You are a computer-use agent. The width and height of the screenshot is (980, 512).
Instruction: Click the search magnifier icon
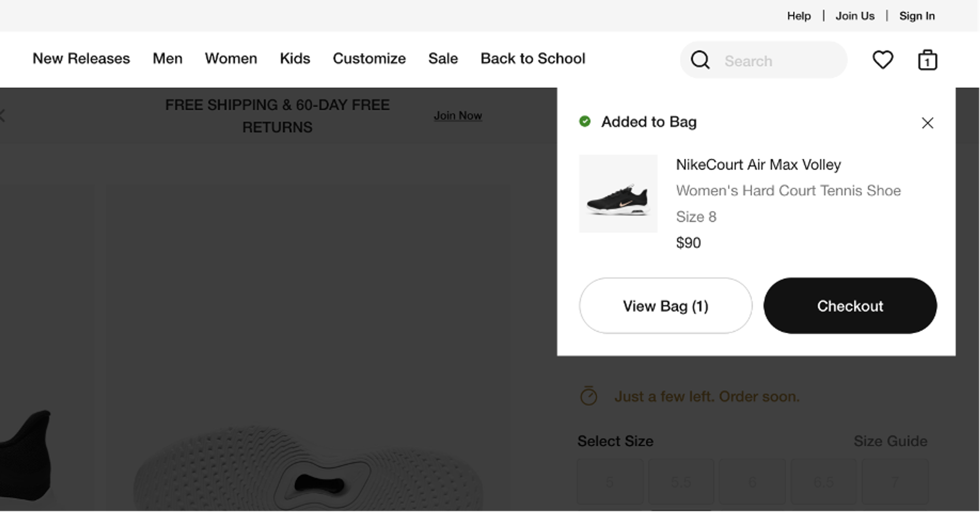pos(700,60)
